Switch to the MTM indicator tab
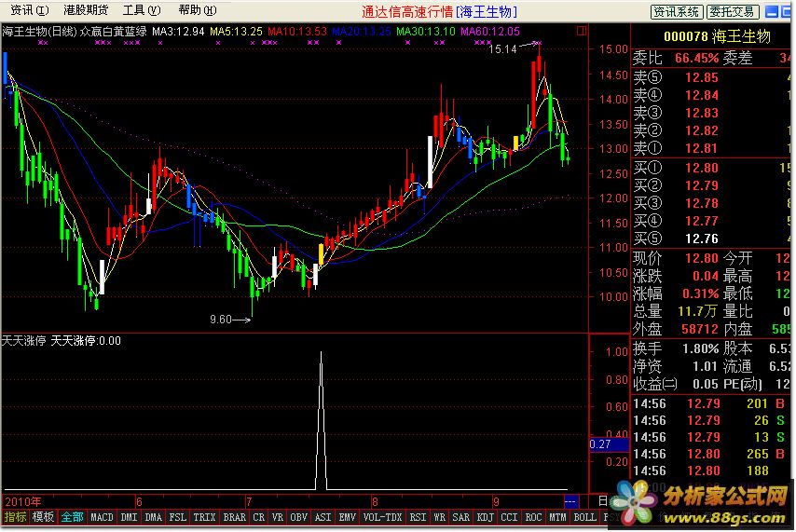796x532 pixels. (557, 517)
